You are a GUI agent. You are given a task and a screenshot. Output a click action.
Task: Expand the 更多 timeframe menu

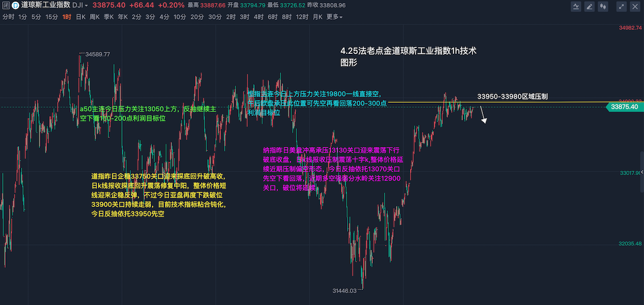coord(334,17)
